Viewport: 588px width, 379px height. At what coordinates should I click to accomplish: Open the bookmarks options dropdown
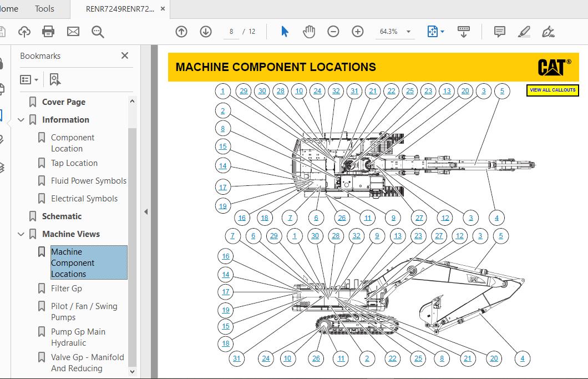[x=29, y=79]
